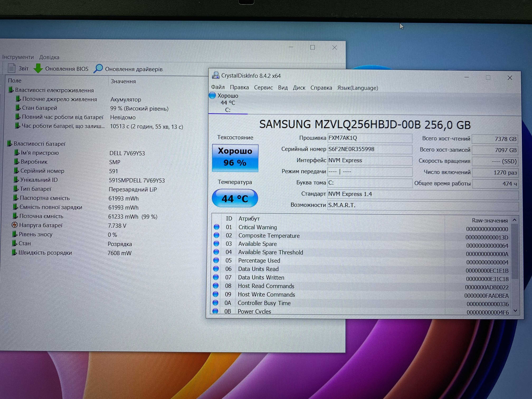The image size is (532, 399).
Task: Click the blue status dot for Percentage Used
Action: [216, 260]
